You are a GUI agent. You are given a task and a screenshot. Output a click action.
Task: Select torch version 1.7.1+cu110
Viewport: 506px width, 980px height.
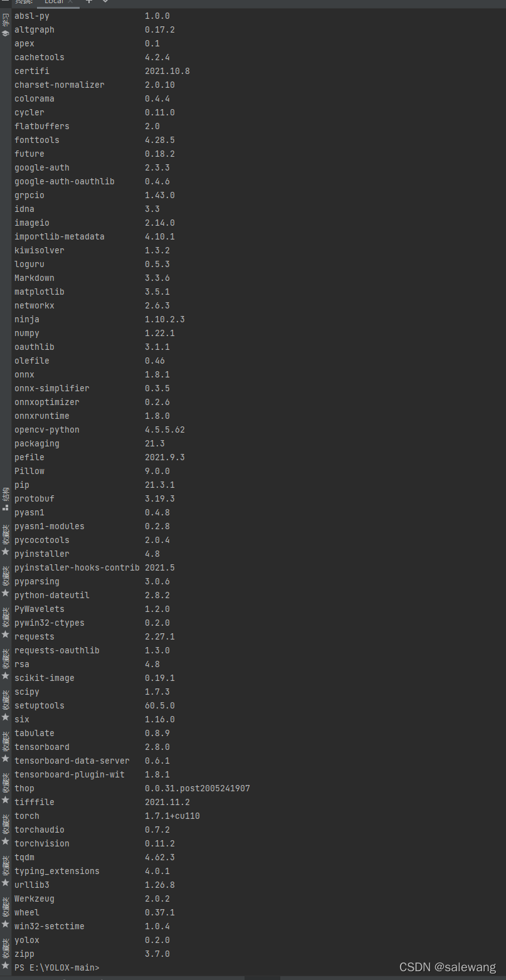[x=172, y=816]
